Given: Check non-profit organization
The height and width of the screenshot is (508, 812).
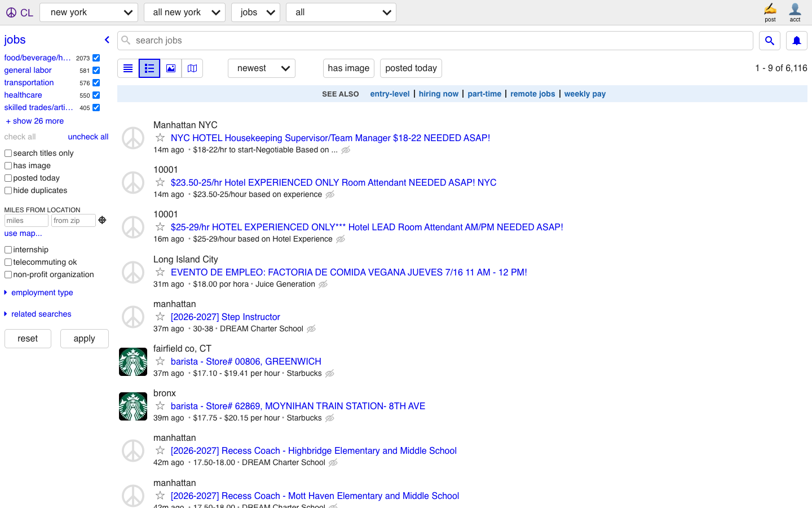Looking at the screenshot, I should click(8, 274).
